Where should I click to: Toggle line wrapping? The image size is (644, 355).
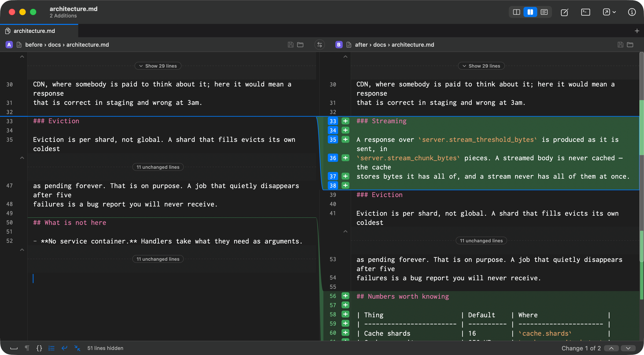coord(64,348)
